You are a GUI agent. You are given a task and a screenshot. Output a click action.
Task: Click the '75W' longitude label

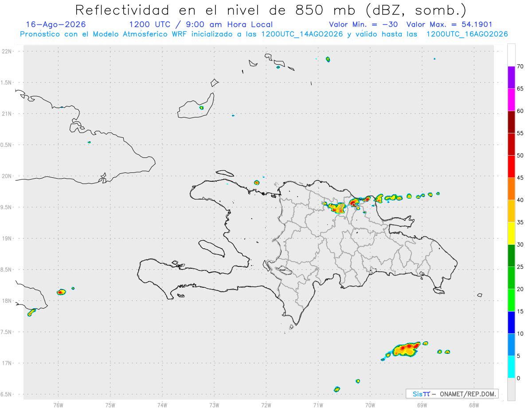(110, 405)
